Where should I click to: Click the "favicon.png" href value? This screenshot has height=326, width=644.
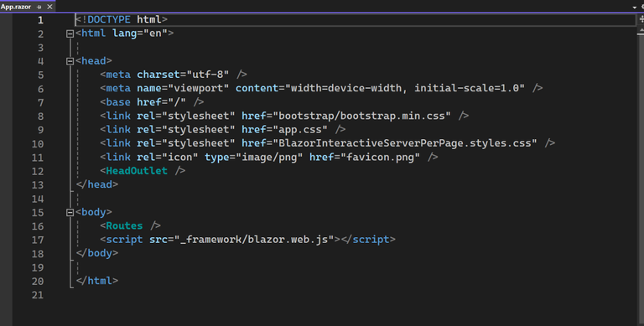tap(380, 157)
